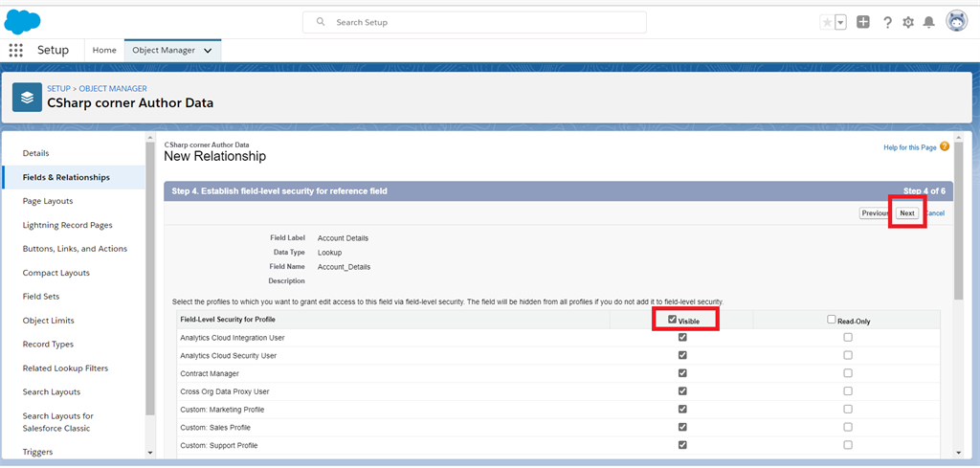The width and height of the screenshot is (980, 468).
Task: Open the Notifications bell
Action: (929, 23)
